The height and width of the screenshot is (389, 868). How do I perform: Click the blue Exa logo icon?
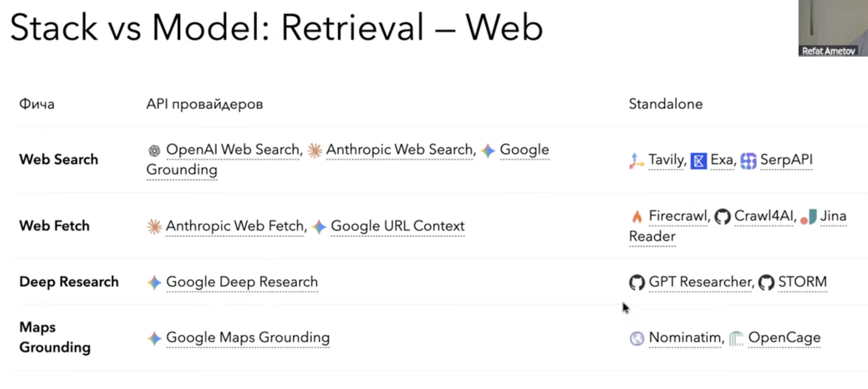point(698,161)
